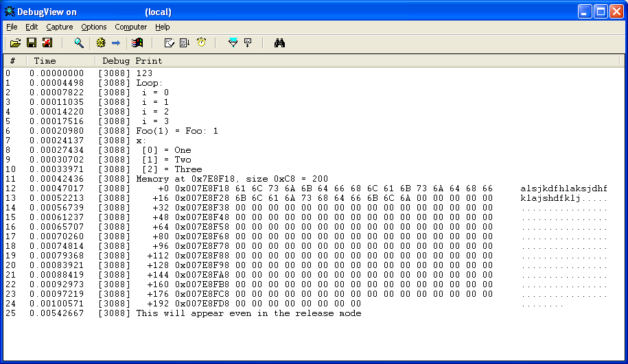628x364 pixels.
Task: Open the Filter/Highlight funnel icon
Action: 233,43
